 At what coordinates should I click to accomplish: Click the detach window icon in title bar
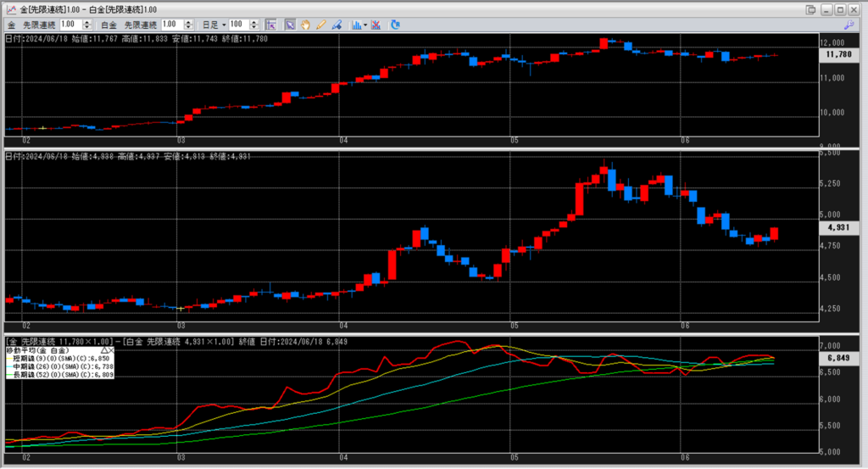click(x=810, y=9)
